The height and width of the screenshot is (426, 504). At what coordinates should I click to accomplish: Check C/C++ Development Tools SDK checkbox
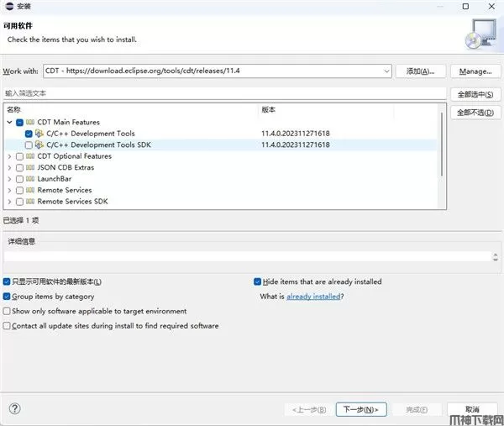[x=29, y=145]
